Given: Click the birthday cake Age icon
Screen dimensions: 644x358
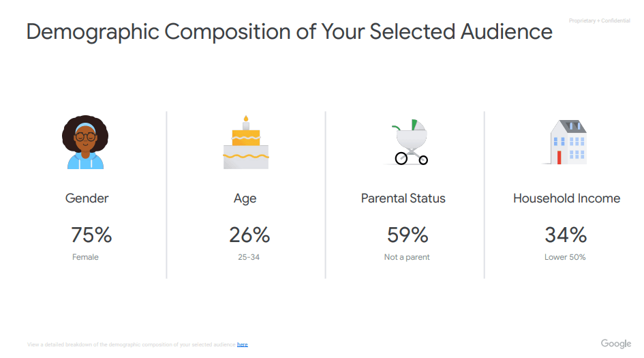Looking at the screenshot, I should (x=246, y=143).
